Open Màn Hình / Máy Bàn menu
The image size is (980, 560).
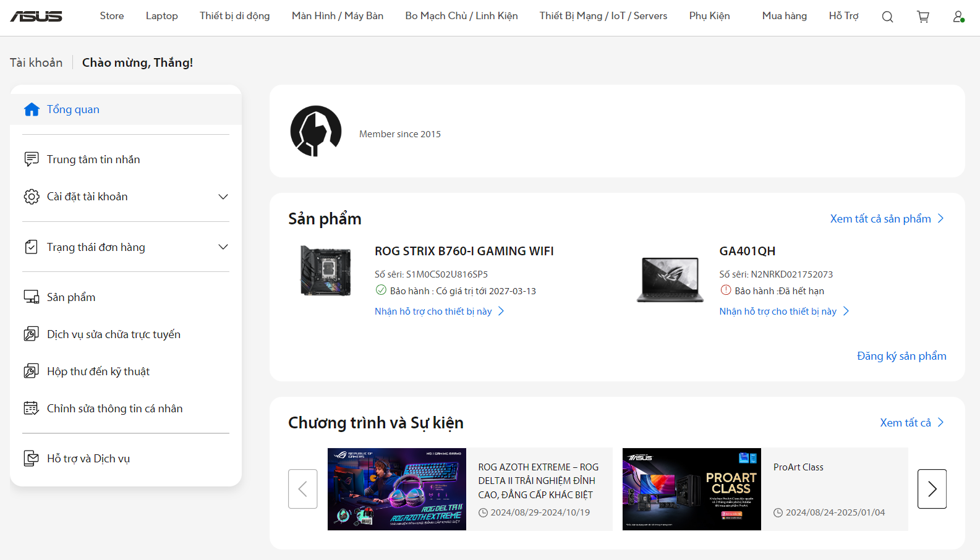coord(338,16)
